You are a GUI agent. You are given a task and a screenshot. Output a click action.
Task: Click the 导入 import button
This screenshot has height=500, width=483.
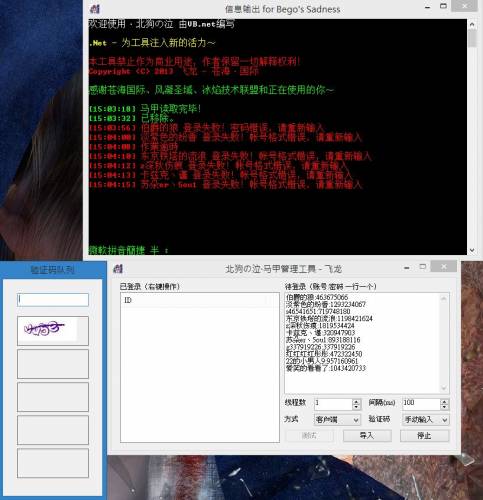(367, 436)
